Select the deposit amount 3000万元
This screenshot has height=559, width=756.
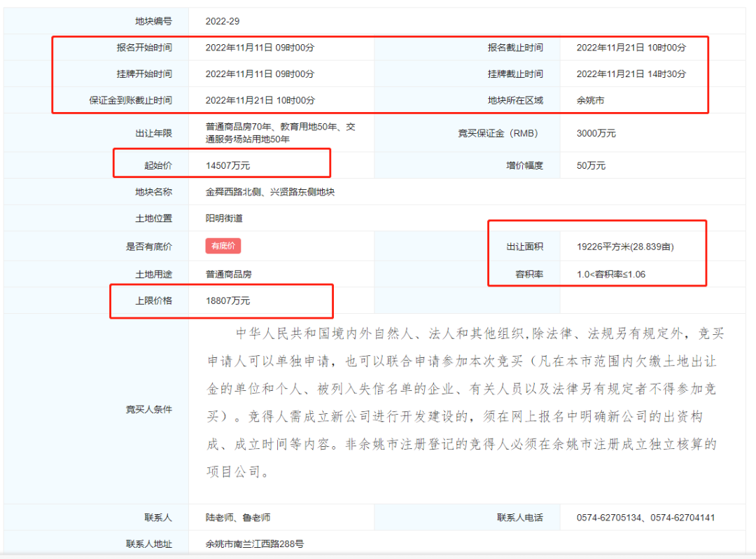click(596, 133)
